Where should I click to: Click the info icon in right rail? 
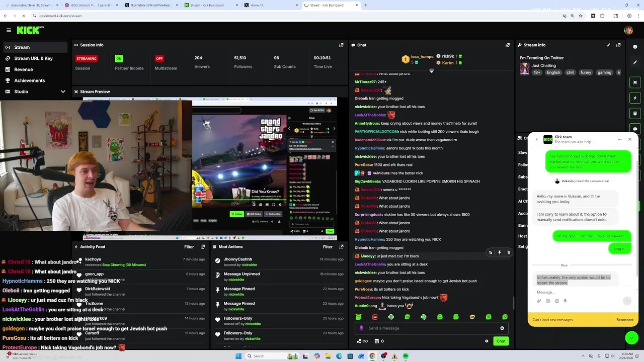coord(635,47)
